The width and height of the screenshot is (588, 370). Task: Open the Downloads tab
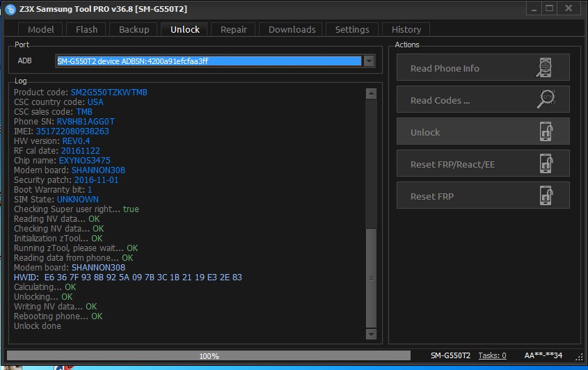(292, 29)
